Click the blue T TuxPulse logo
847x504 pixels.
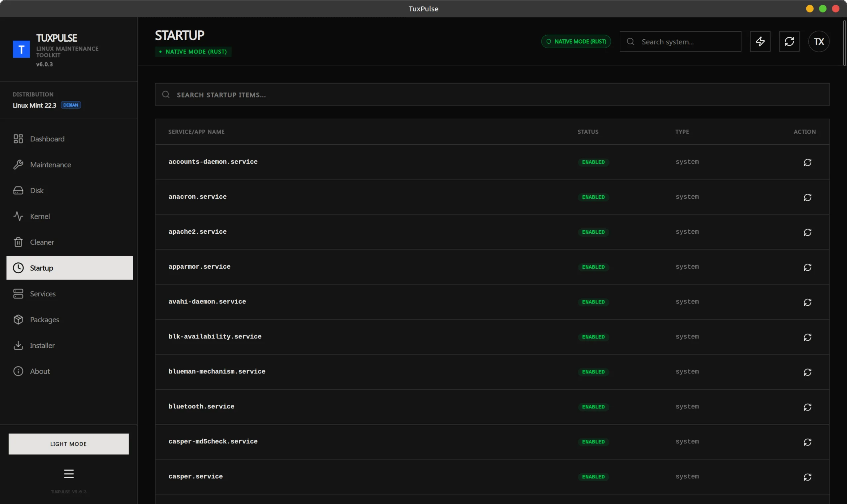coord(22,50)
